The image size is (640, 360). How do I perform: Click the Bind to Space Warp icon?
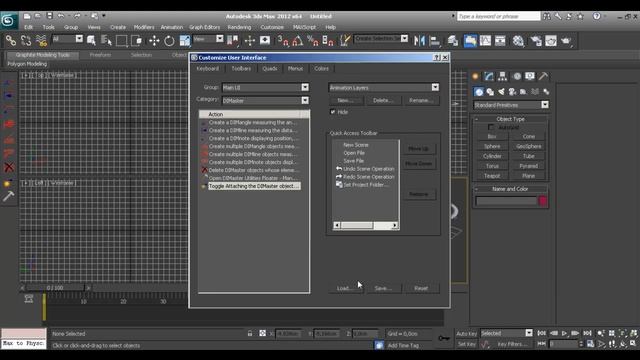click(x=41, y=40)
